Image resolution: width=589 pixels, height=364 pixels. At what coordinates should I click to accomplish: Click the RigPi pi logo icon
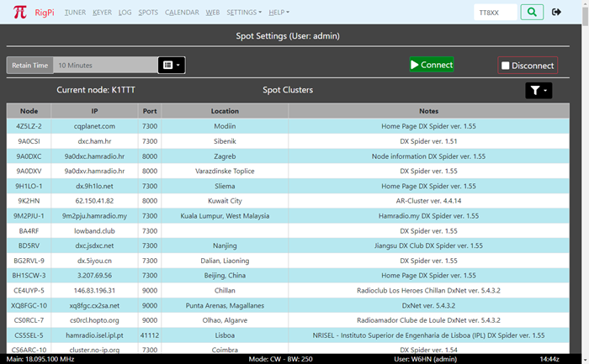pyautogui.click(x=20, y=12)
